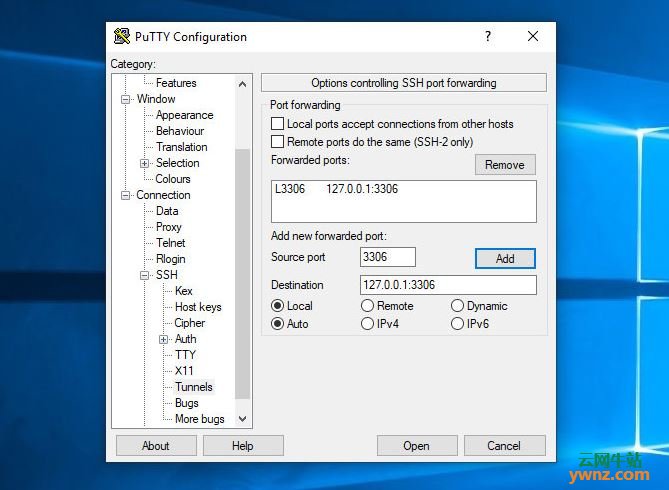Select the Local radio button
The width and height of the screenshot is (669, 490).
(x=277, y=306)
